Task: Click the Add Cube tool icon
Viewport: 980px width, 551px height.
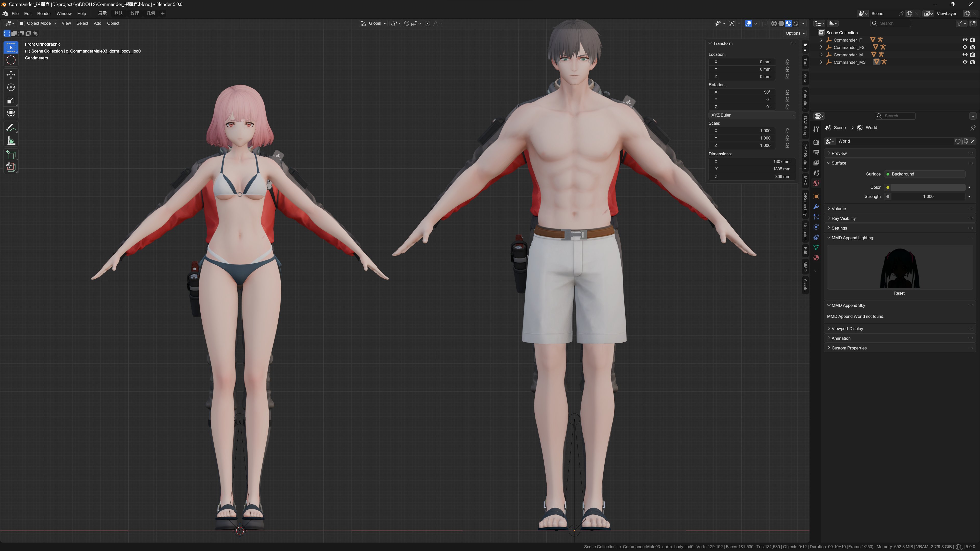Action: [x=11, y=155]
